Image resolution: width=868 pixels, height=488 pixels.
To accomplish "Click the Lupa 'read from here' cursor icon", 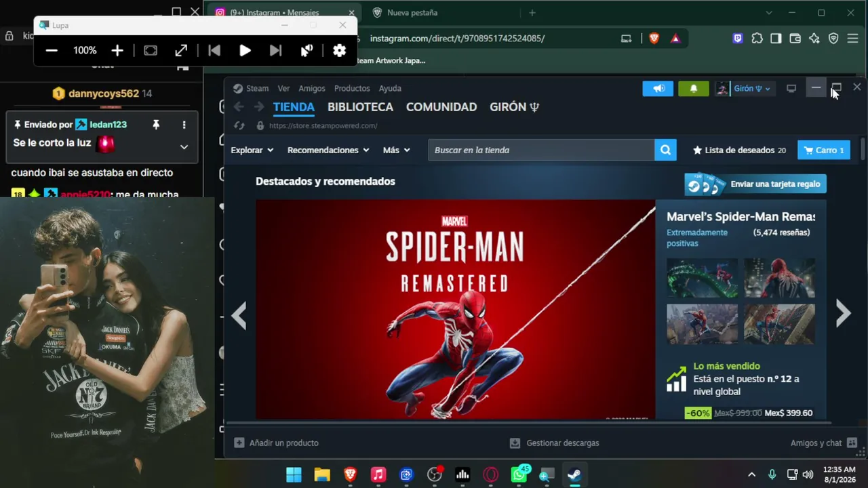I will (307, 50).
